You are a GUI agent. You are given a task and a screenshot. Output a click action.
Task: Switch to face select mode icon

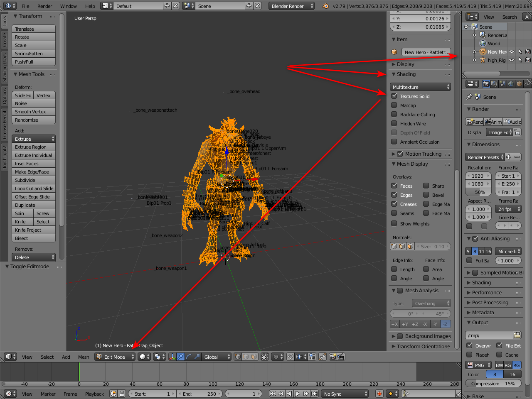click(x=254, y=357)
